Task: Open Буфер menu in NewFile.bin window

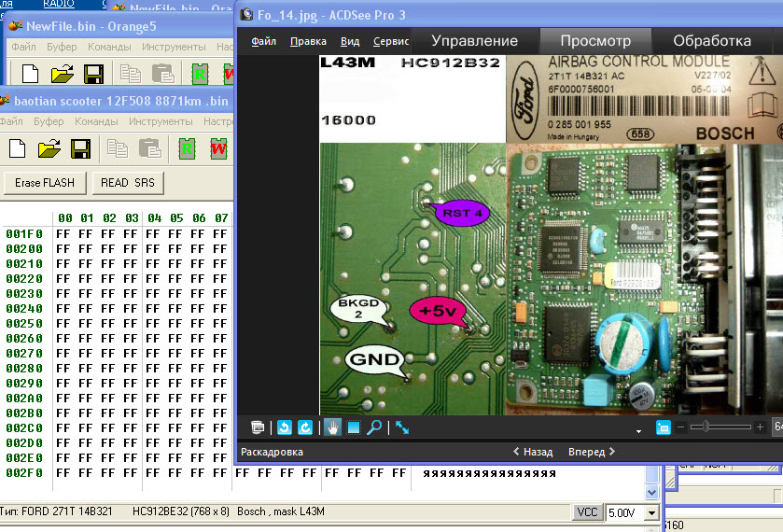Action: [62, 47]
